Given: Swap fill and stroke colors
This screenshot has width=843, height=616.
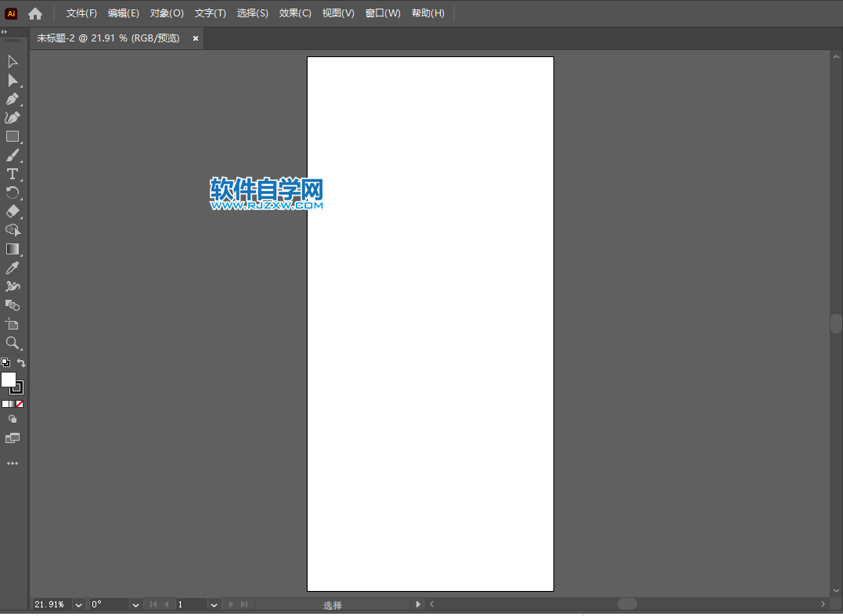Looking at the screenshot, I should click(21, 363).
